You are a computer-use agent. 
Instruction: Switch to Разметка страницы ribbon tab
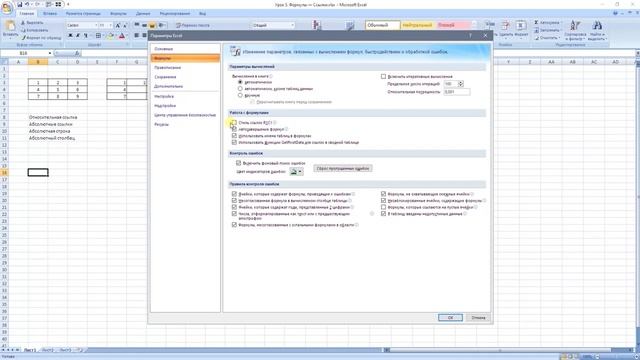point(83,13)
